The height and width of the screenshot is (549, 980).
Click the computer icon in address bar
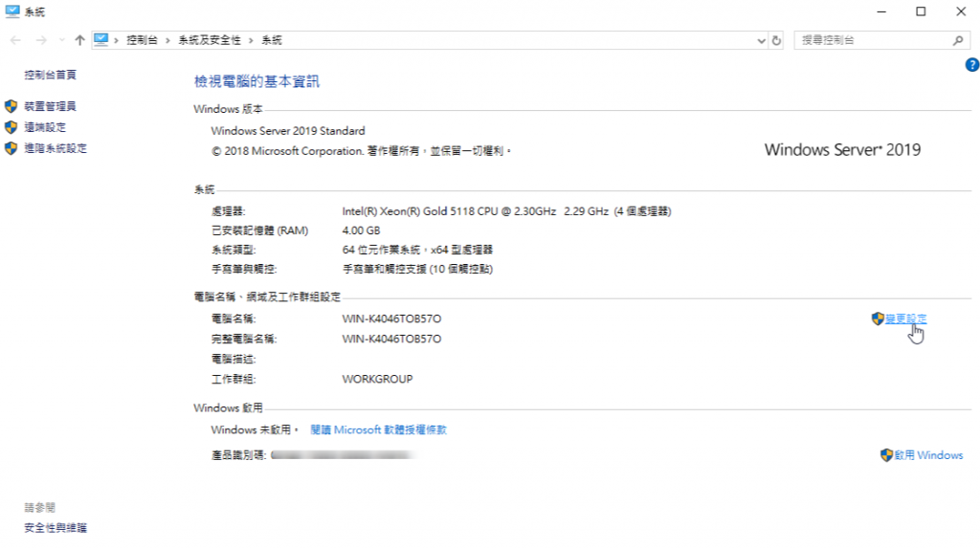[x=101, y=40]
